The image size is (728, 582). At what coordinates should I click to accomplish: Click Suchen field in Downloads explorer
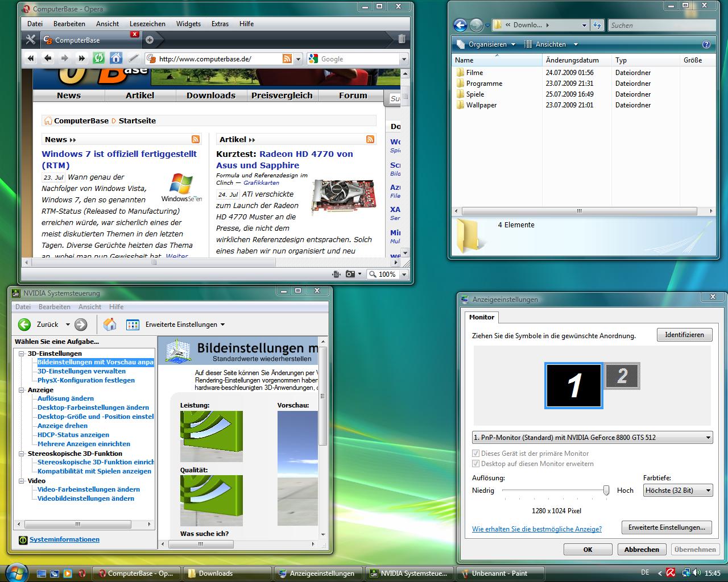[662, 25]
